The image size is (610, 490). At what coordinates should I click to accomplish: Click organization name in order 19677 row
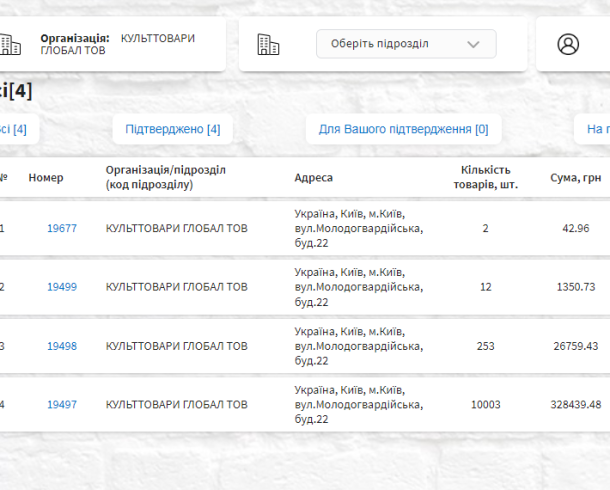[x=177, y=228]
